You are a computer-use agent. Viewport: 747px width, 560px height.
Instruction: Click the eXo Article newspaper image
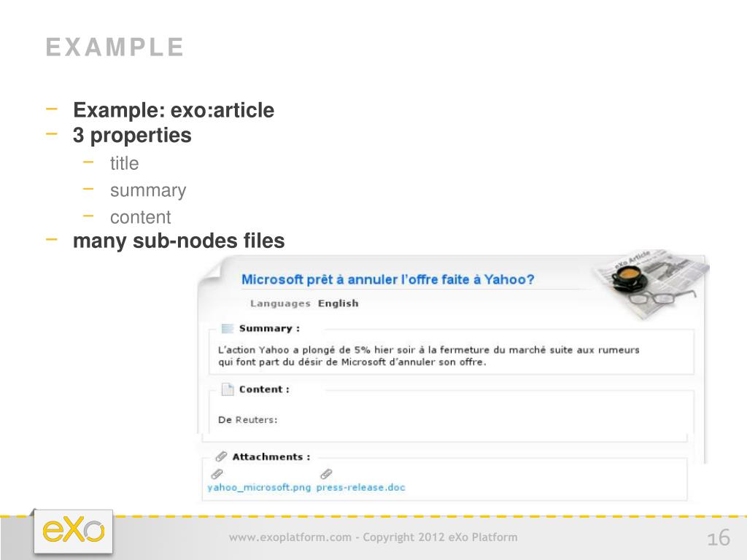tap(650, 284)
